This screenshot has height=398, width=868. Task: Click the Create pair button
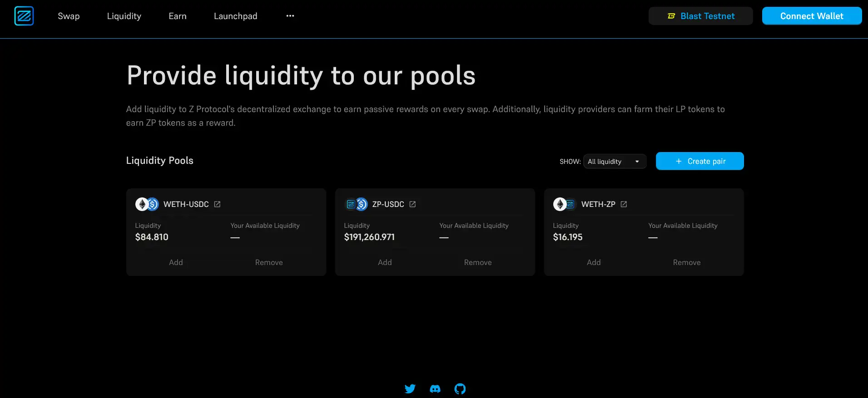point(699,161)
